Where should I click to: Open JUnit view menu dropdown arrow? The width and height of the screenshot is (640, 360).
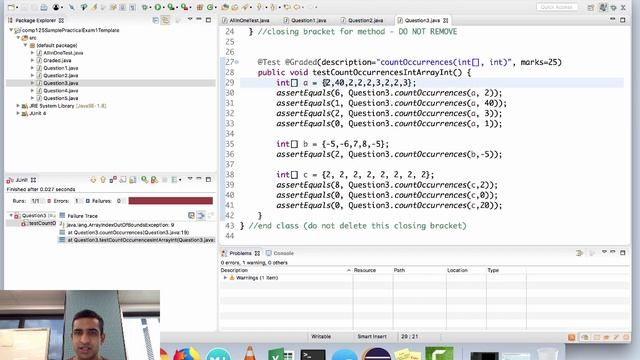[190, 179]
